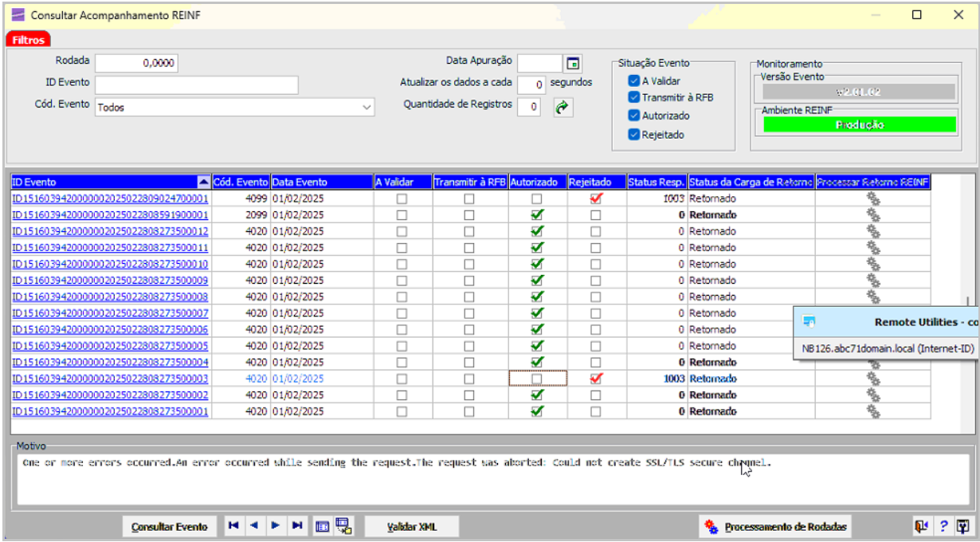Uncheck the A Validar filter
Screen dimensions: 980x542
tap(634, 81)
